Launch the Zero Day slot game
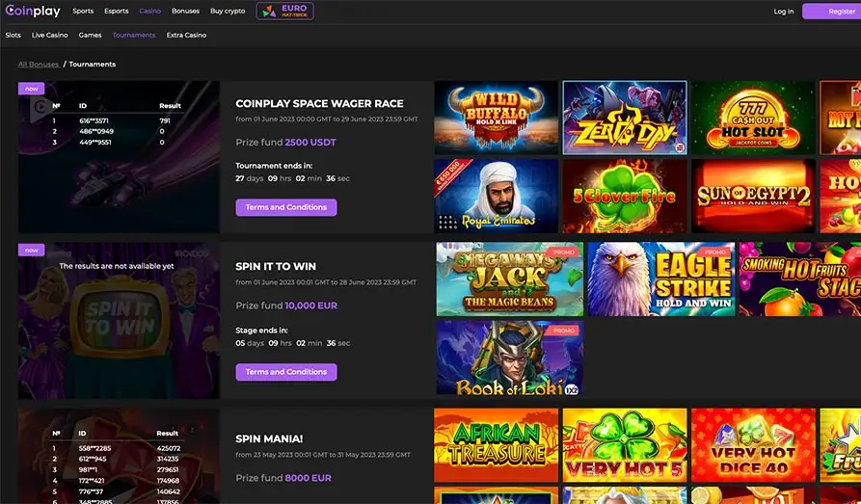The image size is (861, 504). click(x=624, y=118)
